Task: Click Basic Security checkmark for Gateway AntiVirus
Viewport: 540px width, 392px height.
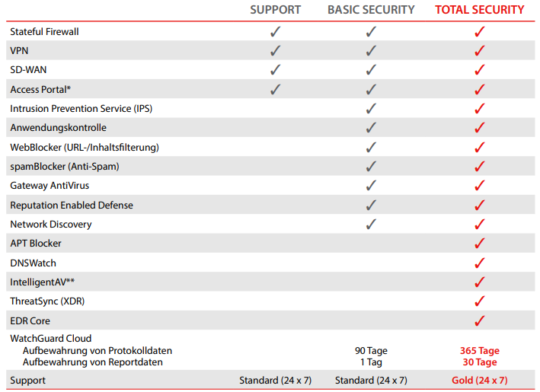Action: tap(371, 186)
